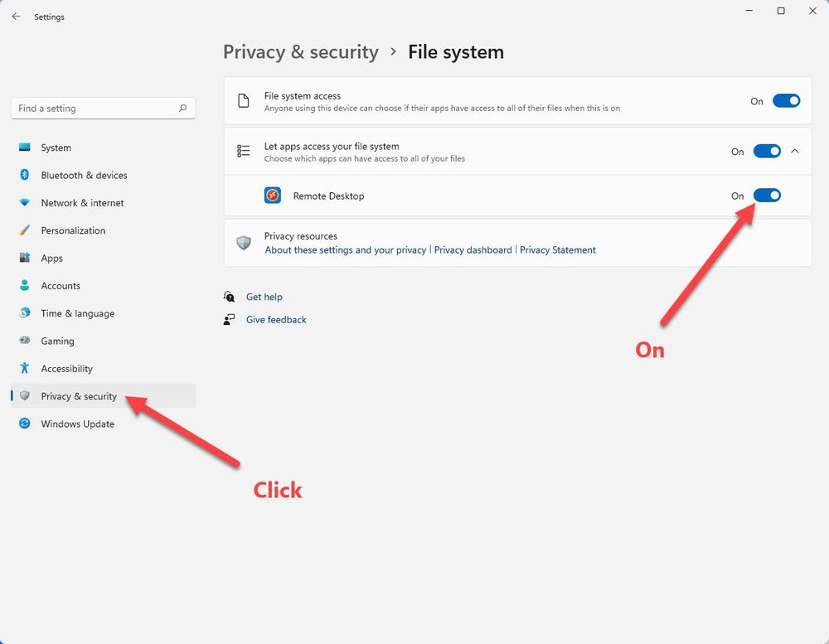Click the Accessibility figure icon
829x644 pixels.
25,368
